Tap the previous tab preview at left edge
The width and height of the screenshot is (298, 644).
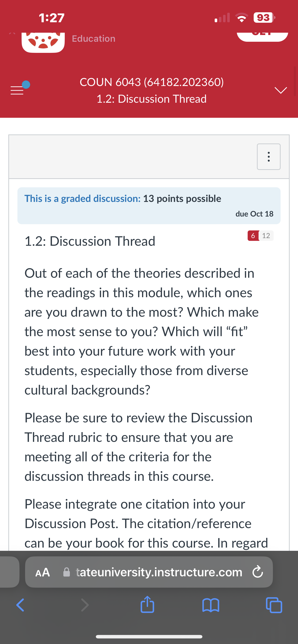point(10,572)
